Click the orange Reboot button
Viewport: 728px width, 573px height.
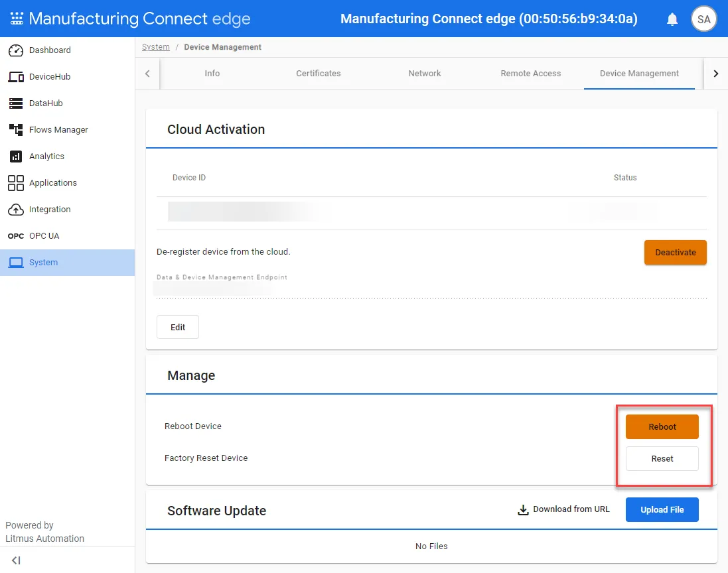[x=662, y=427]
